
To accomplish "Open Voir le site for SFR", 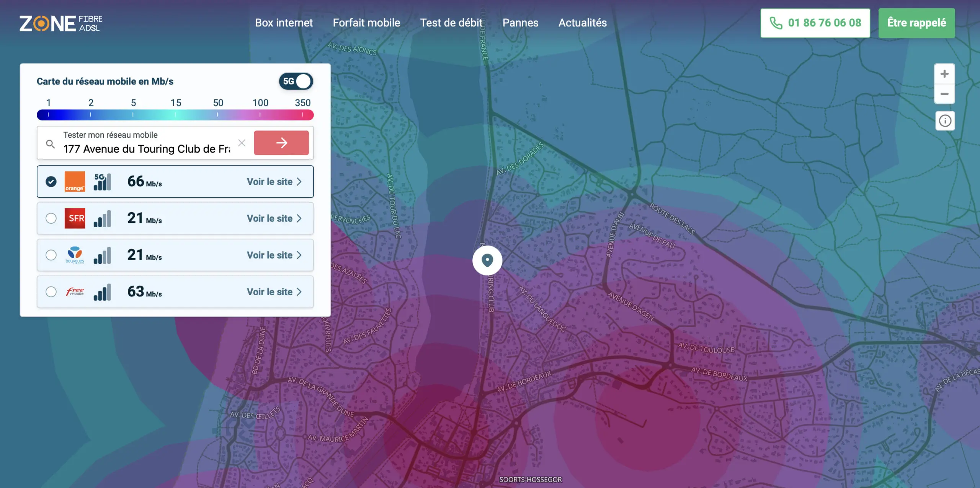I will coord(274,218).
